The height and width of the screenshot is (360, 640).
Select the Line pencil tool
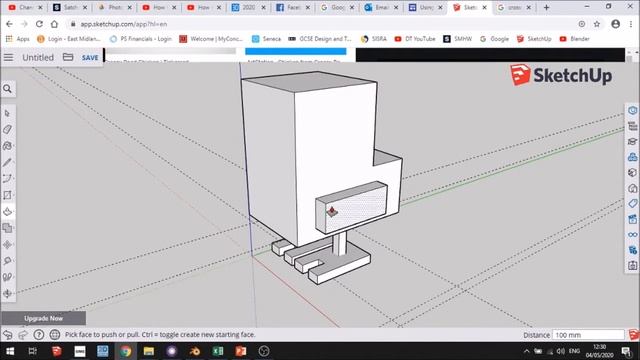(x=7, y=162)
